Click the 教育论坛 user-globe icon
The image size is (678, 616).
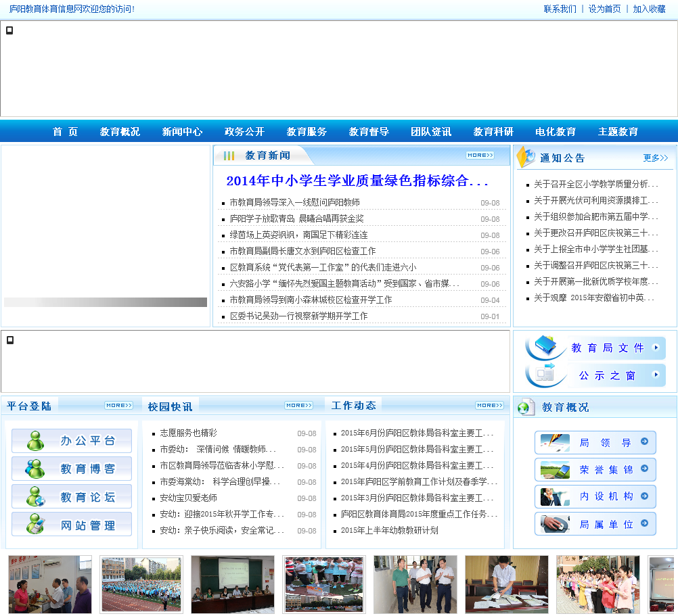(35, 497)
